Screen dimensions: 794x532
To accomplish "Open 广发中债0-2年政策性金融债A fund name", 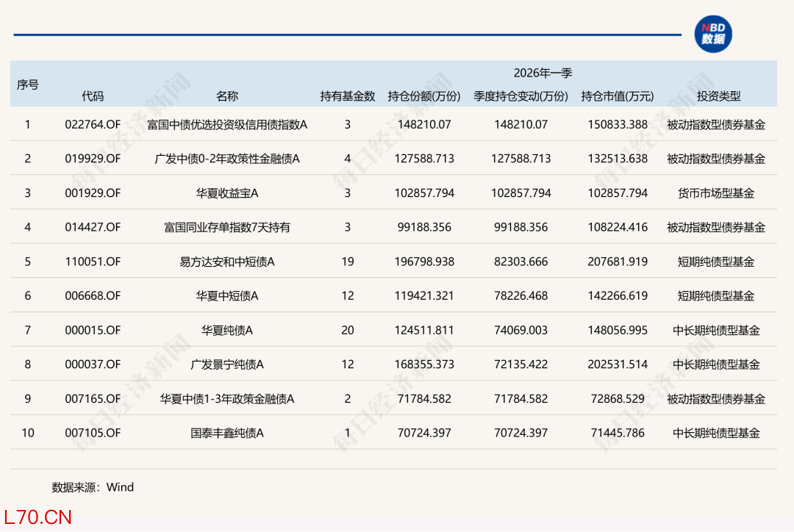I will click(227, 159).
